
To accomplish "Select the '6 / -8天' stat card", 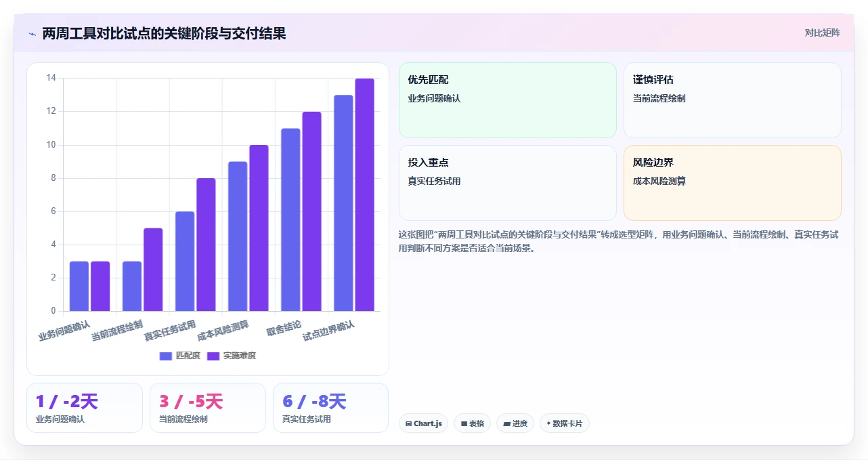I will point(331,408).
